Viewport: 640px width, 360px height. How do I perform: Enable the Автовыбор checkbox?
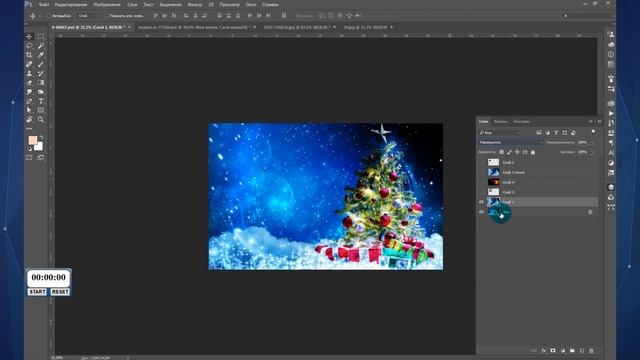(x=49, y=16)
